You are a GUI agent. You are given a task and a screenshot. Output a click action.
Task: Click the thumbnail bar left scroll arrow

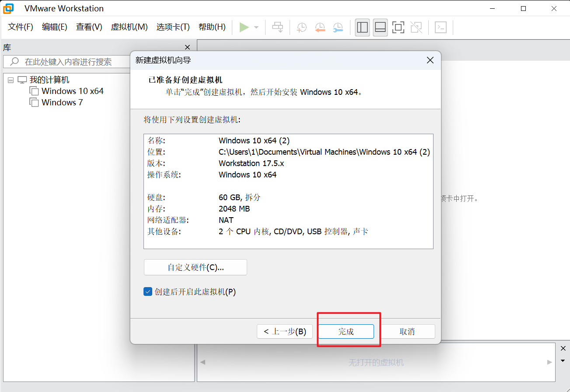click(x=203, y=362)
